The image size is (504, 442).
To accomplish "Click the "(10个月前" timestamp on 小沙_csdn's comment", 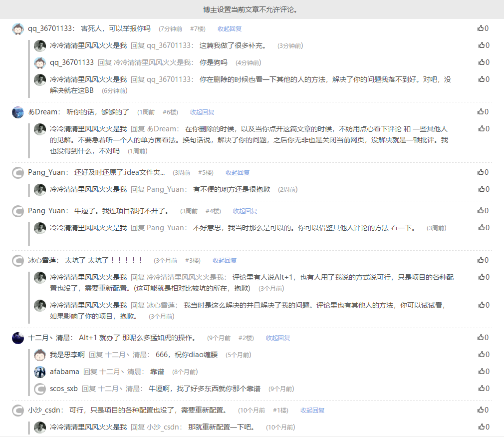I will tap(252, 411).
